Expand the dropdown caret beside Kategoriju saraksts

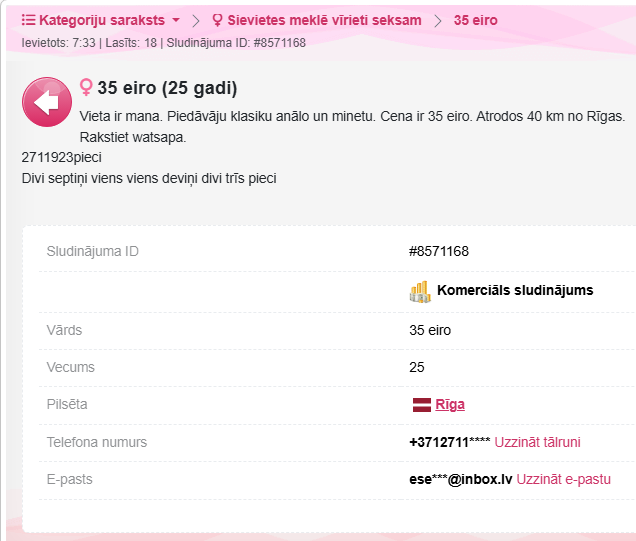(x=176, y=20)
